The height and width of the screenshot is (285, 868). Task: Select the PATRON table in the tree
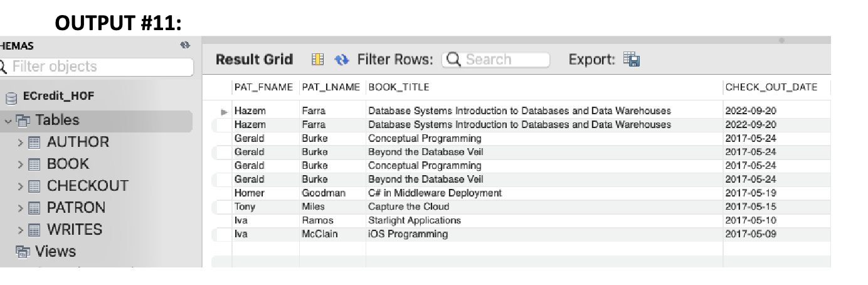pos(76,208)
